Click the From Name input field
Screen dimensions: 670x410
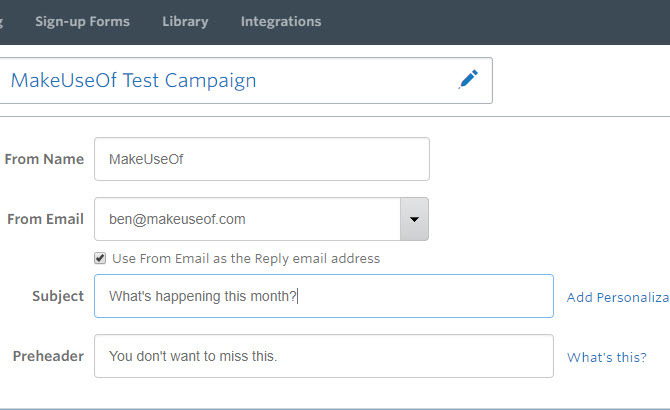click(x=262, y=159)
